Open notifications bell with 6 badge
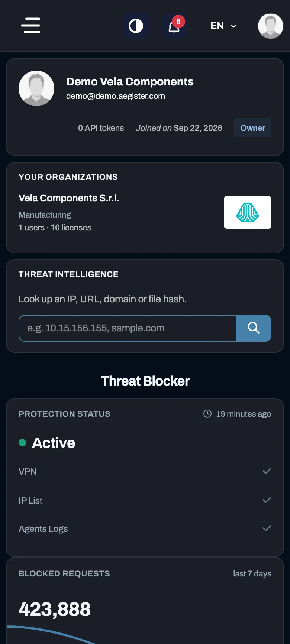Image resolution: width=290 pixels, height=644 pixels. click(174, 26)
